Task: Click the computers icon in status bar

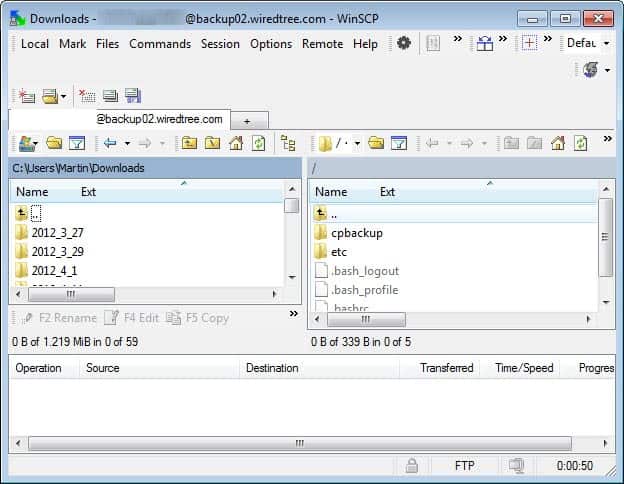Action: click(516, 465)
